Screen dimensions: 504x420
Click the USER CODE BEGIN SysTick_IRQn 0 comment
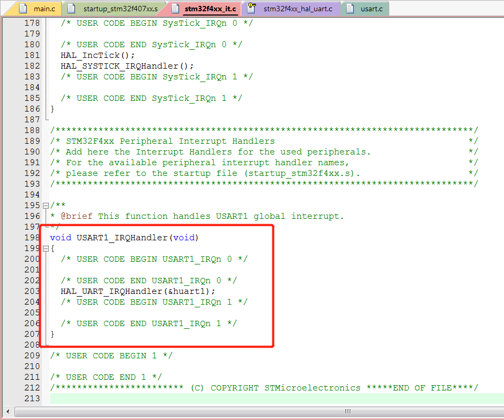click(157, 23)
